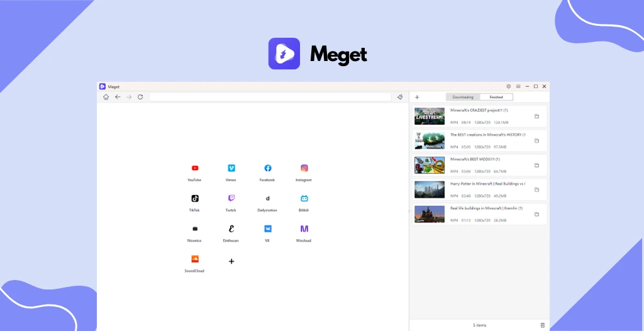Click title 'Minecraft's CRAZIEST project!!! (1)'
The height and width of the screenshot is (331, 644).
tap(479, 110)
